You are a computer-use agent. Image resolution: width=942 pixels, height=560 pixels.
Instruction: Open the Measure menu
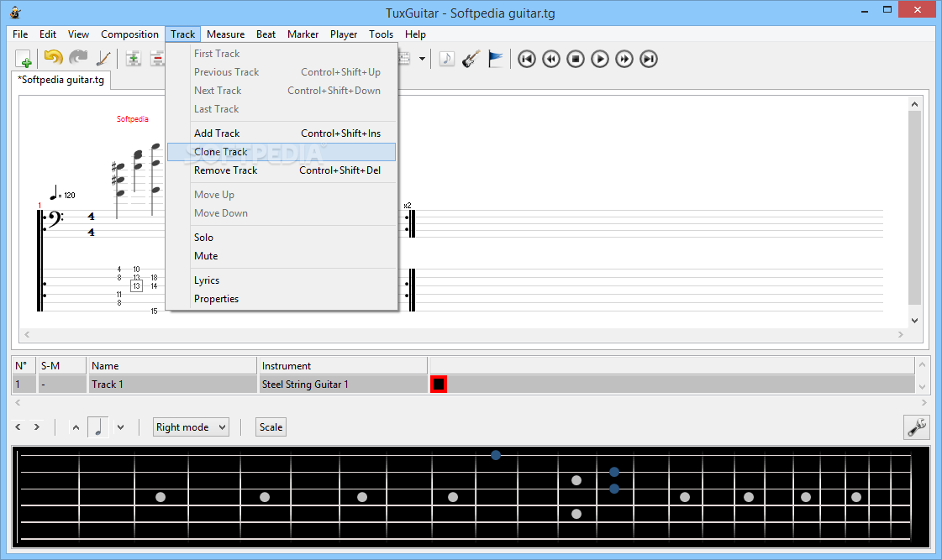pyautogui.click(x=225, y=34)
